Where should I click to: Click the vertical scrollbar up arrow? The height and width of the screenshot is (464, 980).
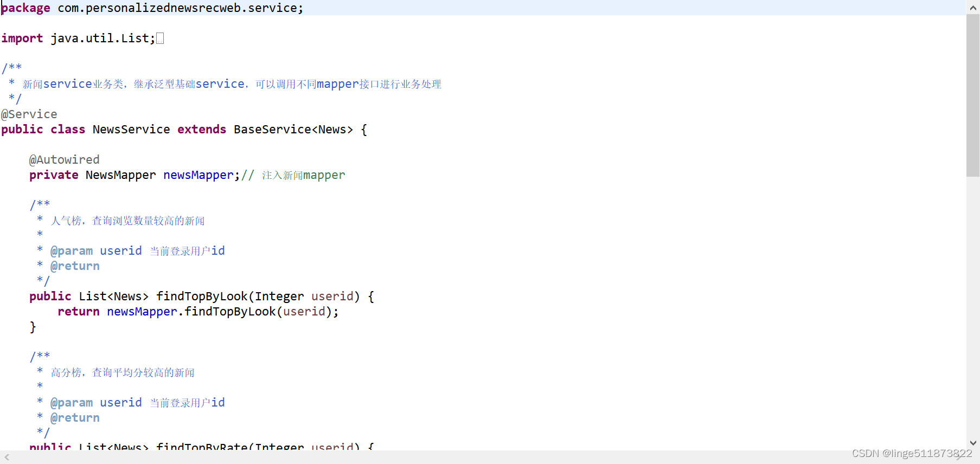point(973,8)
